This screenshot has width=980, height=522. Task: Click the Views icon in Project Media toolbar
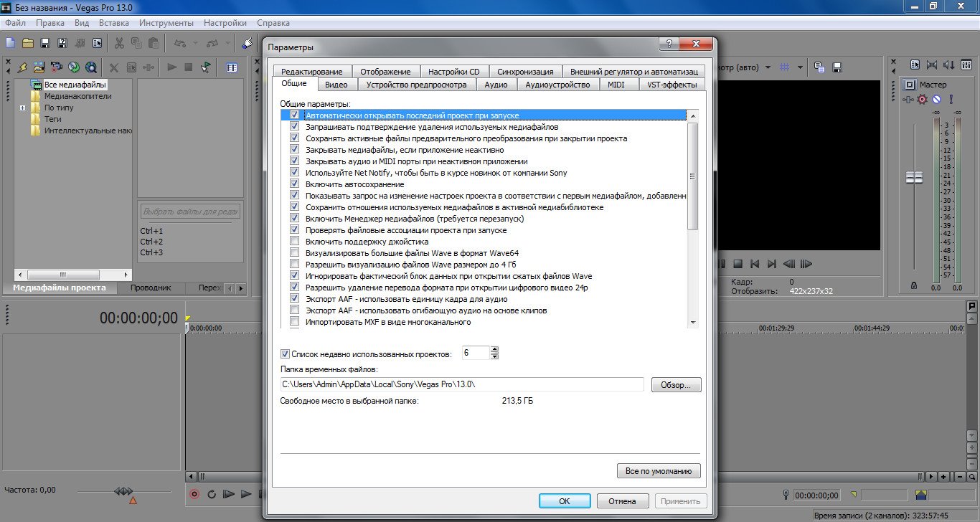point(232,67)
